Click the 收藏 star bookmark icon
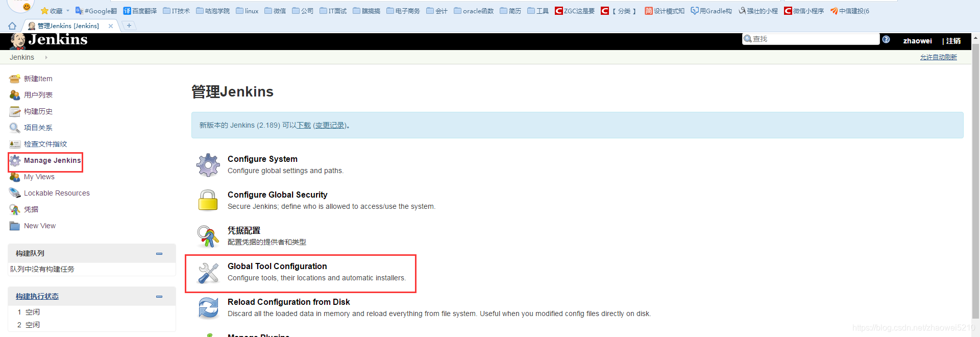The width and height of the screenshot is (980, 337). click(x=44, y=11)
